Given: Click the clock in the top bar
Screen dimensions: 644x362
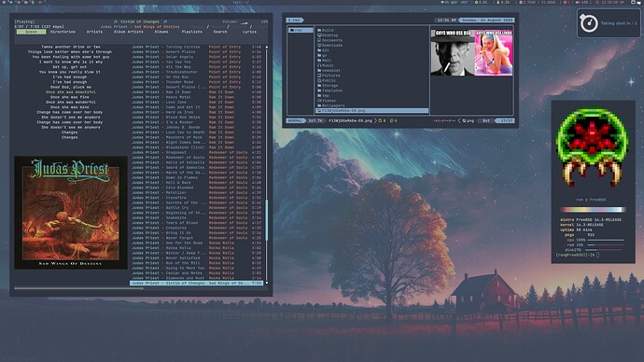Looking at the screenshot, I should click(x=610, y=3).
